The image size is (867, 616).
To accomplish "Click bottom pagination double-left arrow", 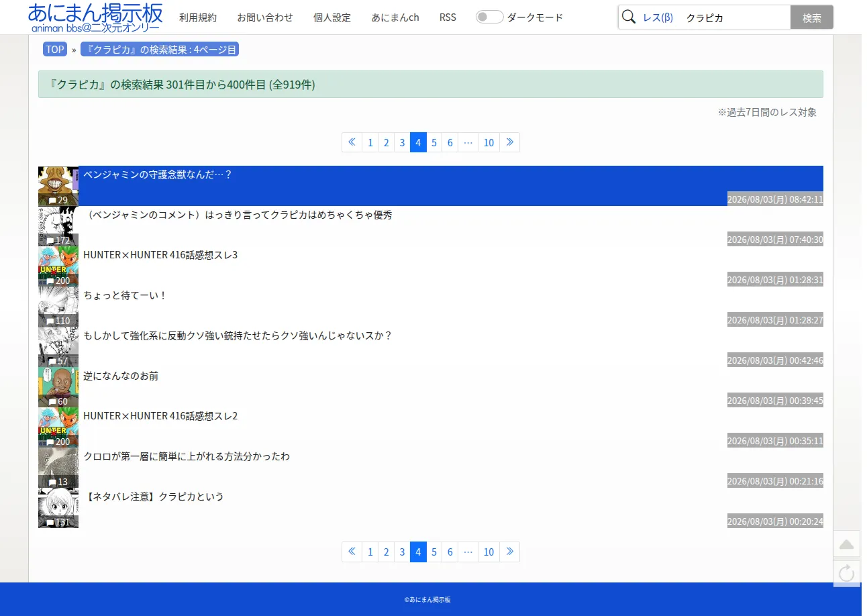I will tap(352, 552).
